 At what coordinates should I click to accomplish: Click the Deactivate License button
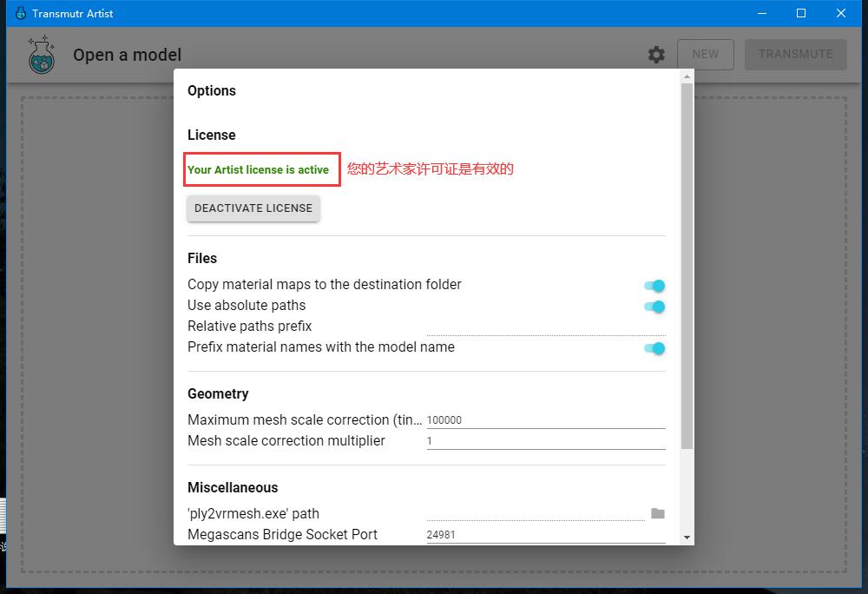tap(253, 208)
